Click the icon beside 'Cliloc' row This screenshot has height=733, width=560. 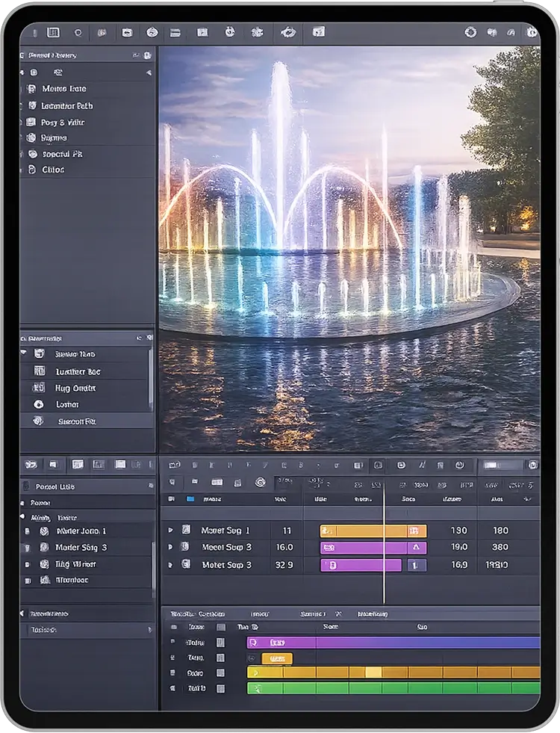(x=32, y=169)
